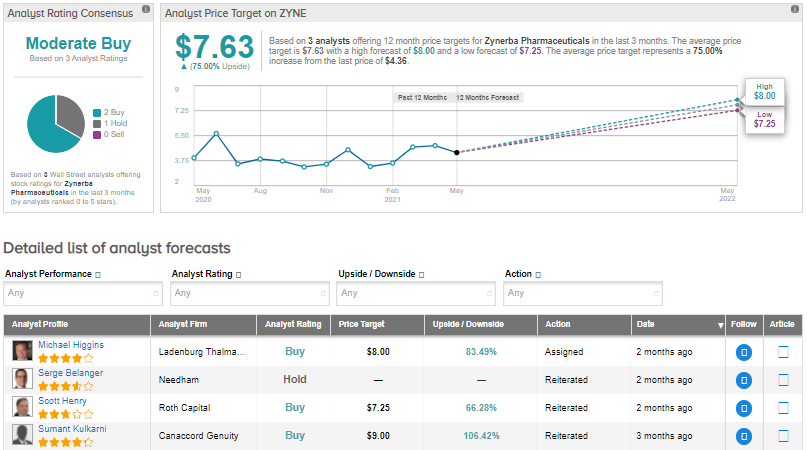807x450 pixels.
Task: Open Upside / Downside filter dropdown
Action: [416, 293]
